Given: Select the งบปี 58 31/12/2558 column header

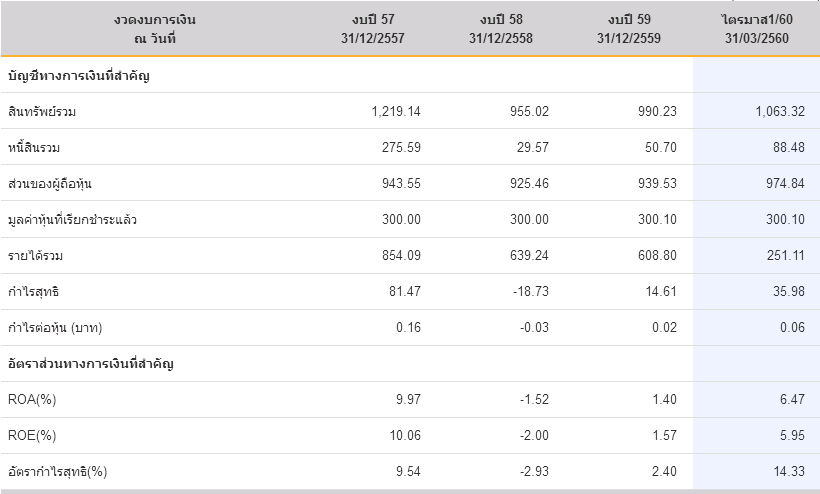Looking at the screenshot, I should [500, 28].
